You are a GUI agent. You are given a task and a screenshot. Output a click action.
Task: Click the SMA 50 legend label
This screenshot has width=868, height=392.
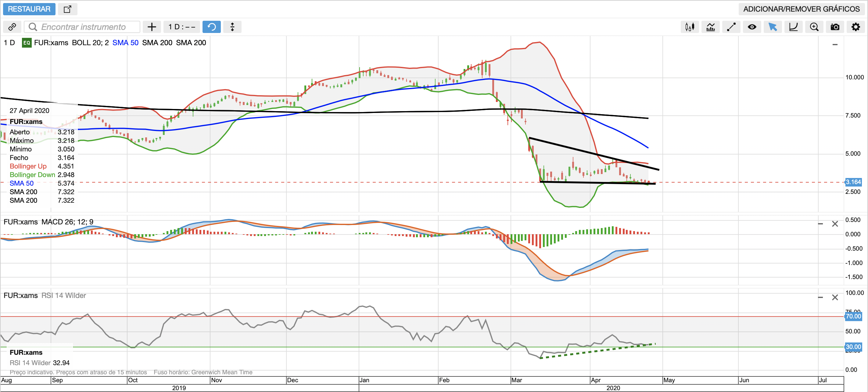[125, 43]
